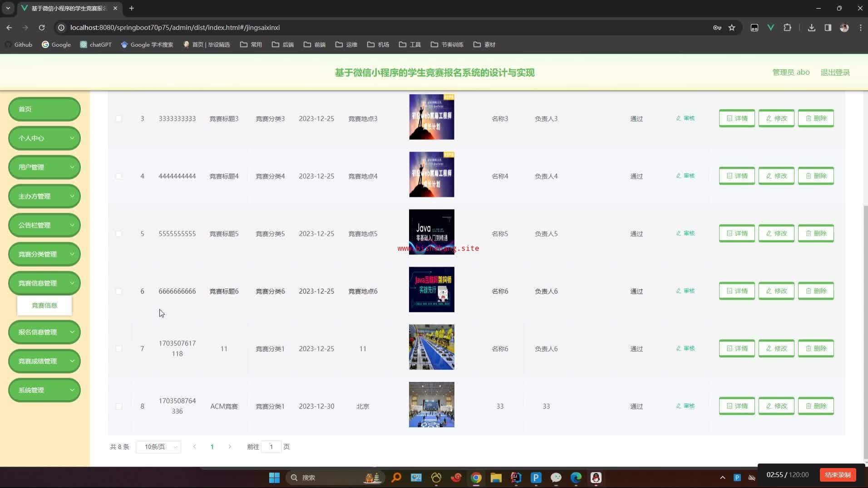Click 修改 for the ACM竞赛 row
The width and height of the screenshot is (868, 488).
pos(776,406)
